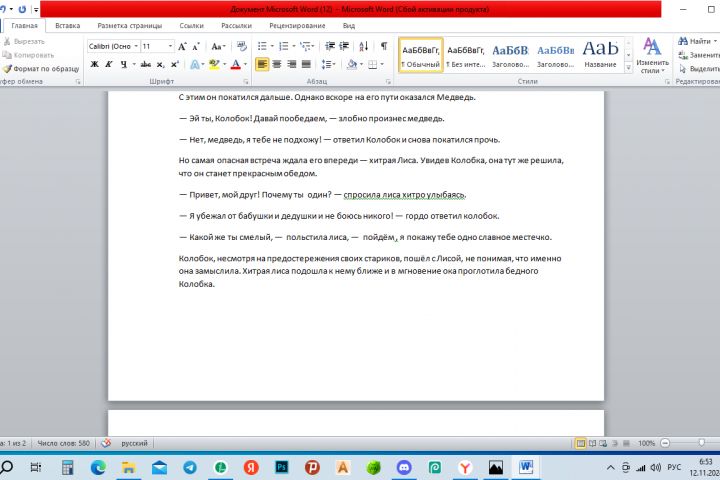This screenshot has width=720, height=480.
Task: Expand the styles gallery More arrow
Action: click(x=628, y=68)
